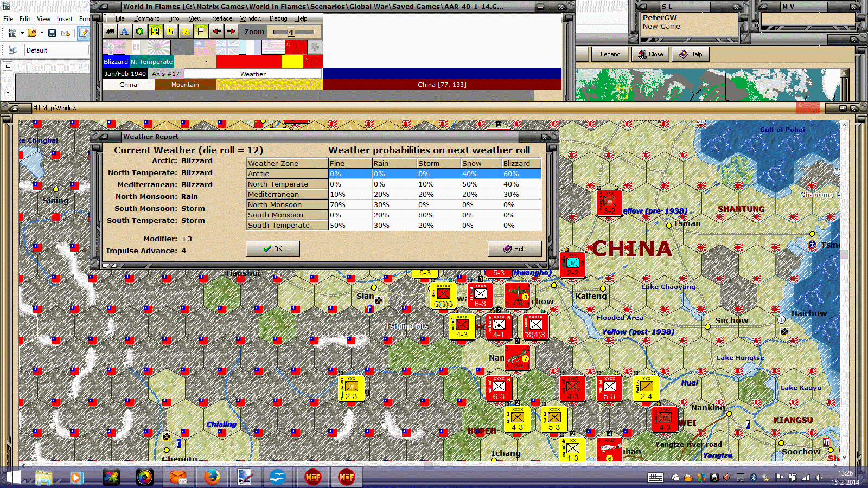This screenshot has height=488, width=868.
Task: Click the train/rail movement toolbar icon
Action: click(x=110, y=31)
